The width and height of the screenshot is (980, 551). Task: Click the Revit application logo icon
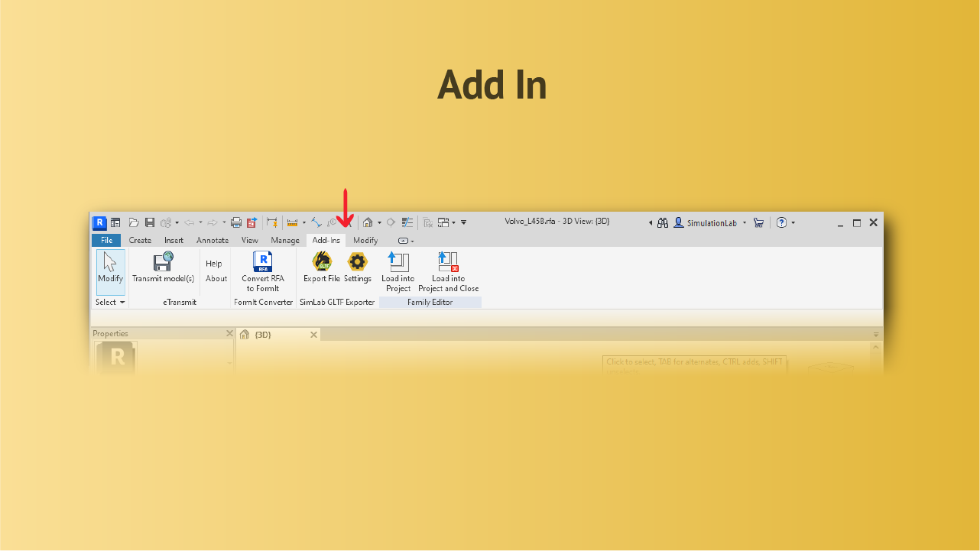pos(99,222)
